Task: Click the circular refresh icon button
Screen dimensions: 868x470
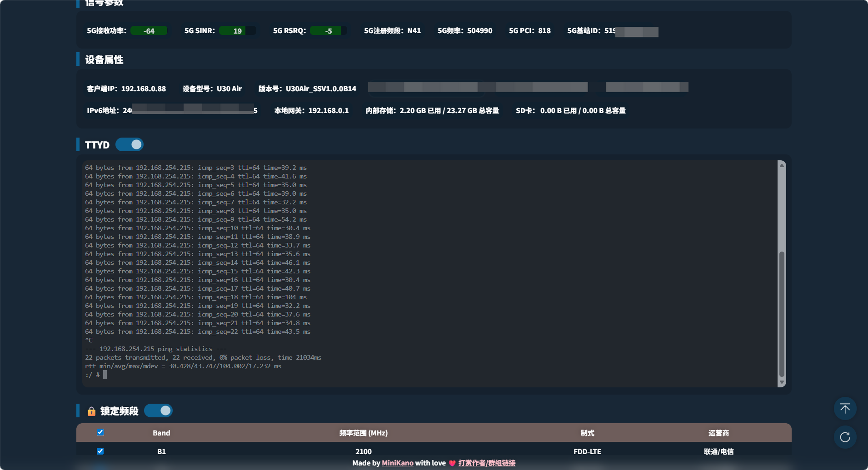Action: click(845, 437)
